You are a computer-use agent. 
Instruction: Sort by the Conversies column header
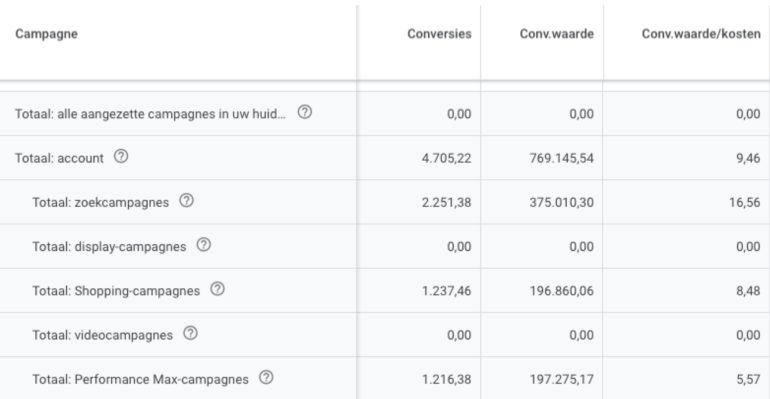pos(439,34)
